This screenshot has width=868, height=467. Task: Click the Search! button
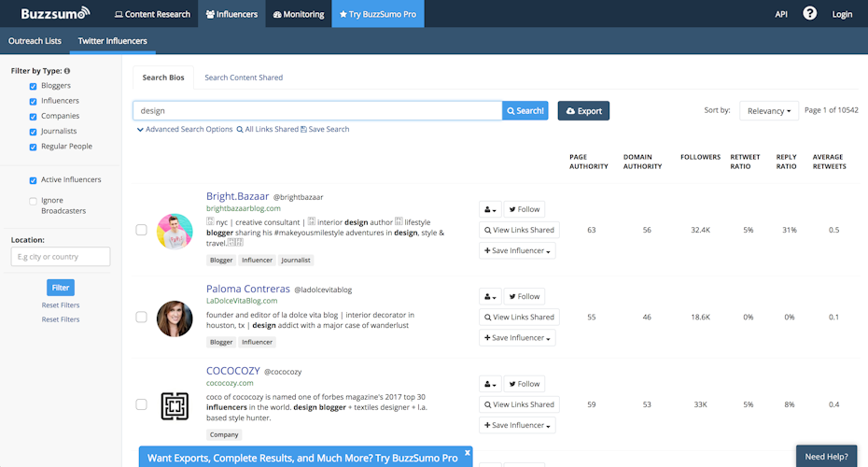(525, 111)
